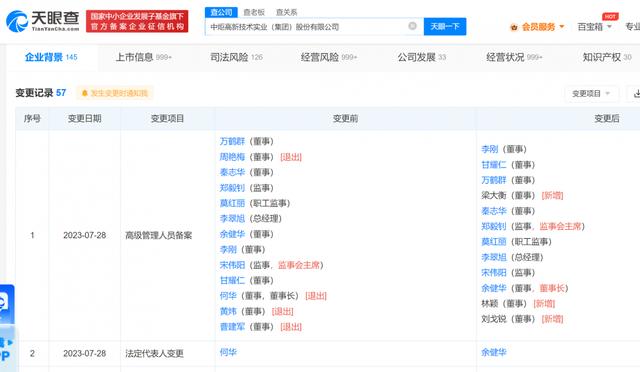The image size is (640, 372).
Task: Open 宋伟阳 in the 变更后 column
Action: coord(494,273)
